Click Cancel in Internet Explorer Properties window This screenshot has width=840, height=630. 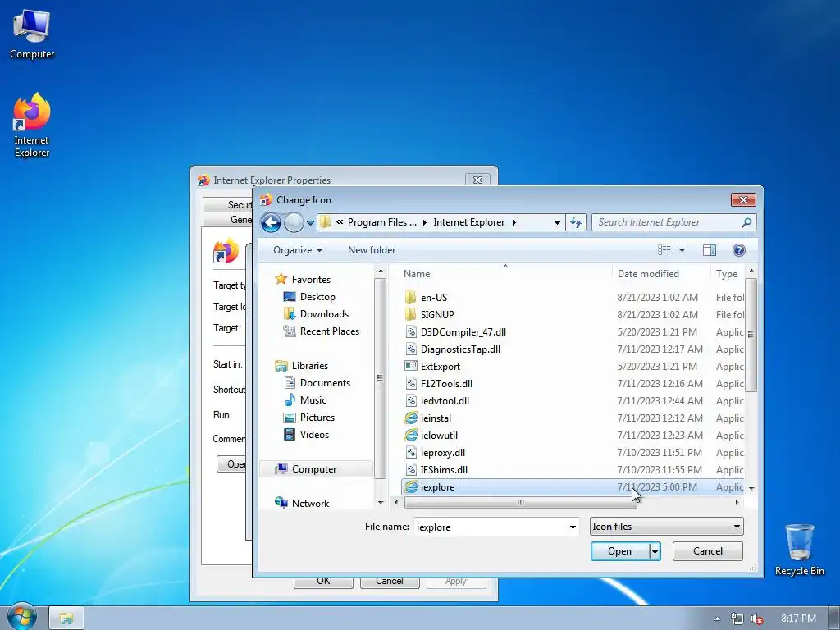tap(390, 582)
